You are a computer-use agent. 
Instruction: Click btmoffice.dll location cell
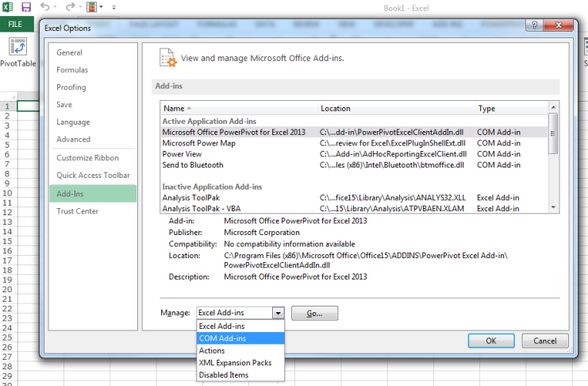pos(391,165)
